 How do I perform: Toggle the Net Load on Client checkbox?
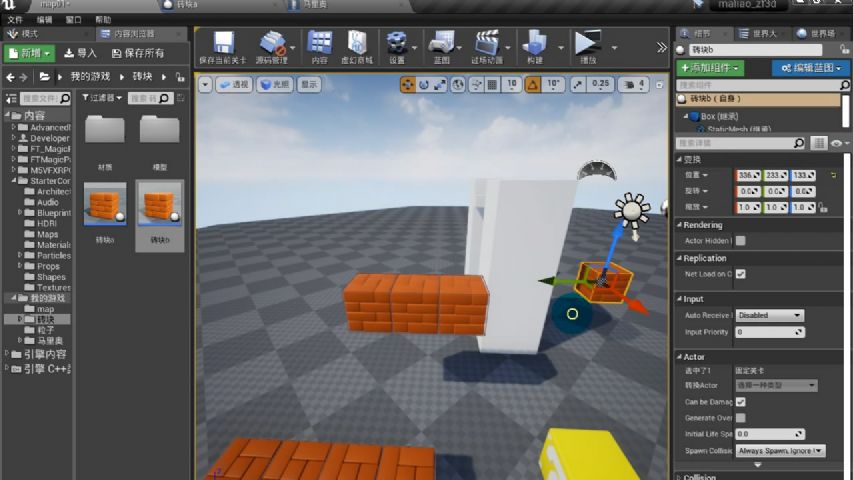[740, 274]
